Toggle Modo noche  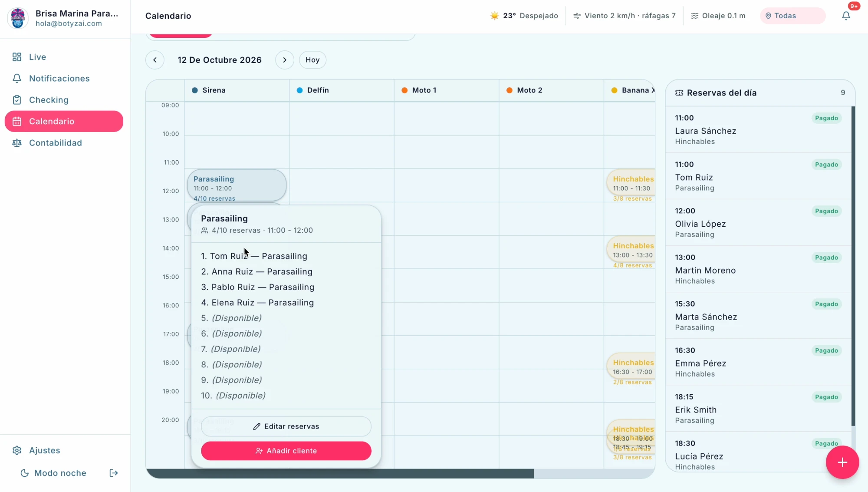point(54,473)
